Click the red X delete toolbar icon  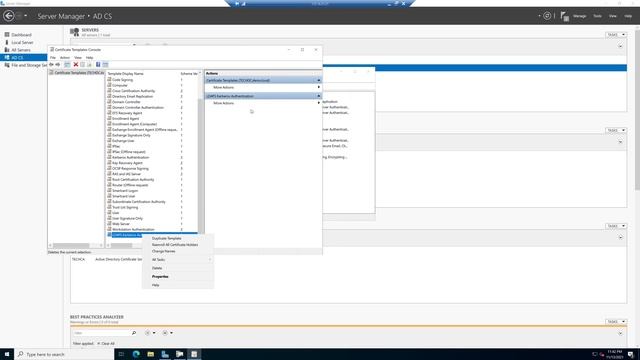76,64
